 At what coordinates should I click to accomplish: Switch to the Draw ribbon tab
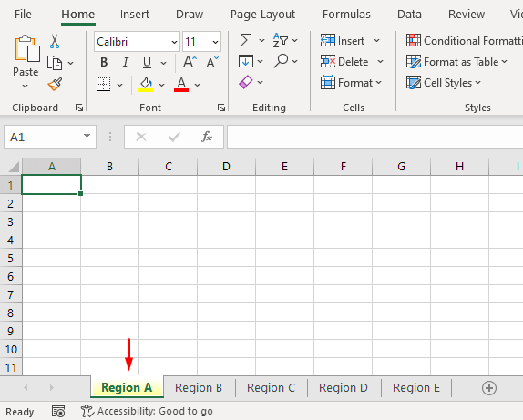(x=190, y=15)
